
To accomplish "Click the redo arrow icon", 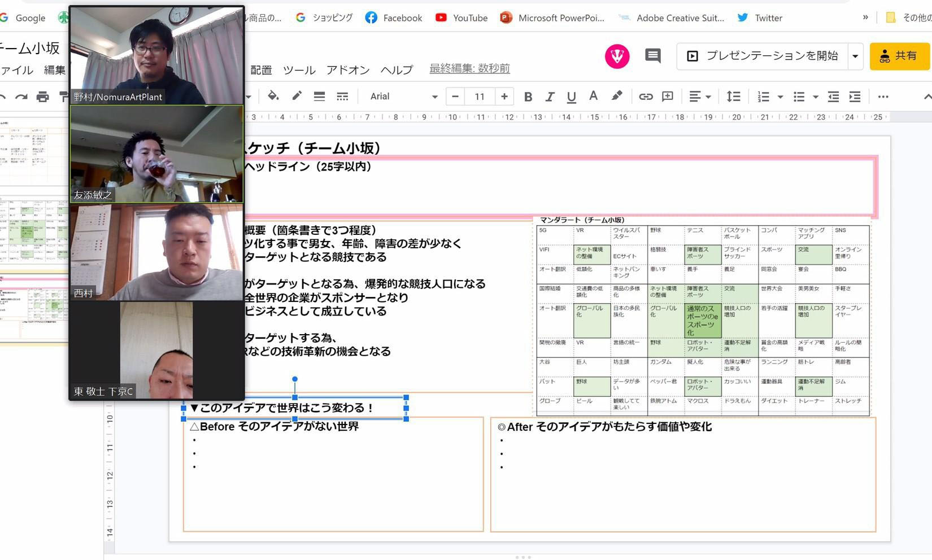I will pos(21,97).
